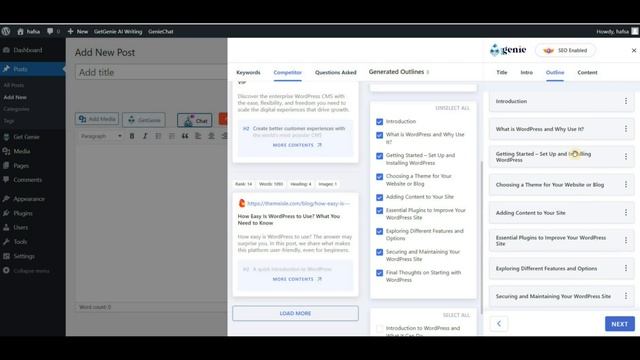The image size is (640, 360).
Task: Uncheck 'Choosing a Theme for Your Website' checkbox
Action: click(380, 177)
